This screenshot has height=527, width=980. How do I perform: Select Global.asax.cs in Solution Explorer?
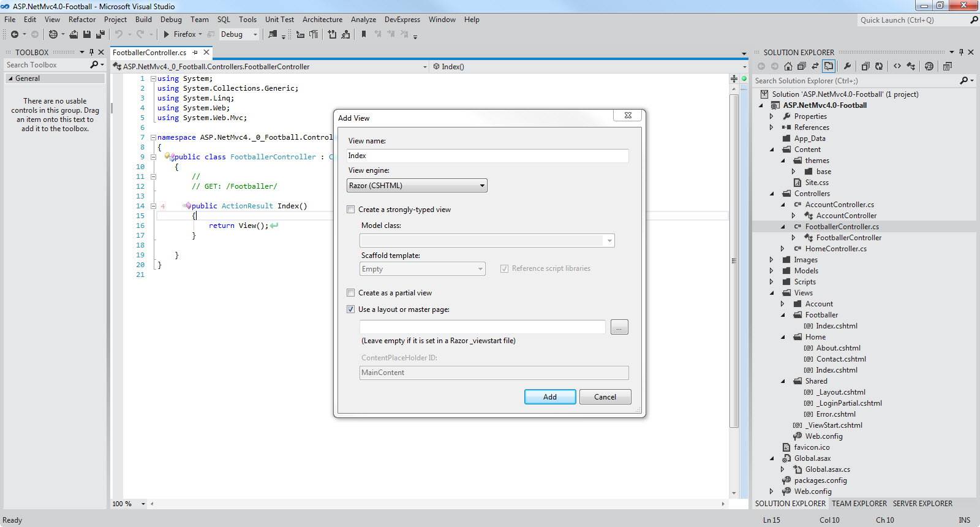point(827,469)
